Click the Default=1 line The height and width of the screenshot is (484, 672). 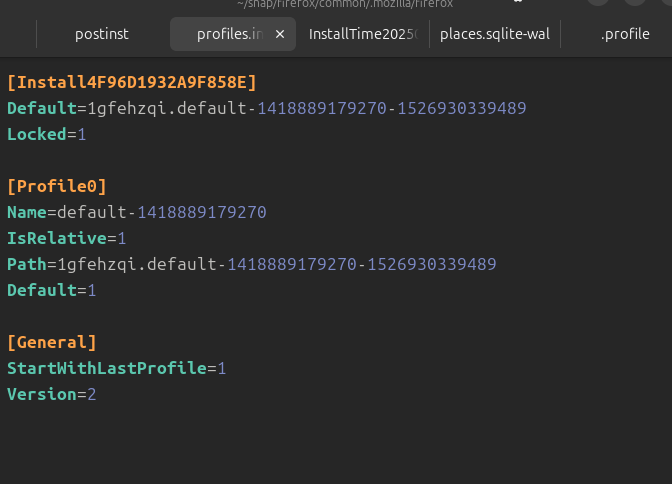point(51,290)
